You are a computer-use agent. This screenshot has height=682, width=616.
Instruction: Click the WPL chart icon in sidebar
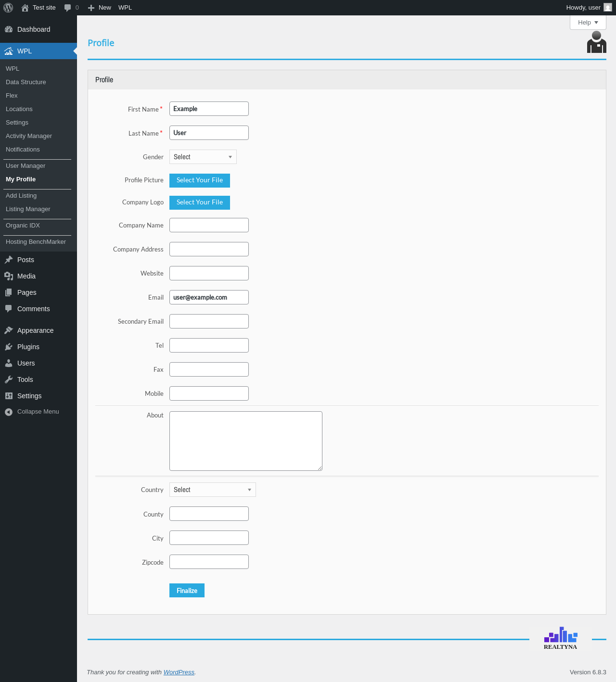9,51
